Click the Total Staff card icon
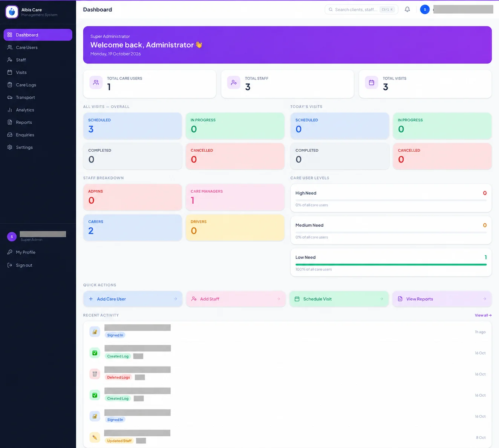The width and height of the screenshot is (499, 448). coord(234,83)
